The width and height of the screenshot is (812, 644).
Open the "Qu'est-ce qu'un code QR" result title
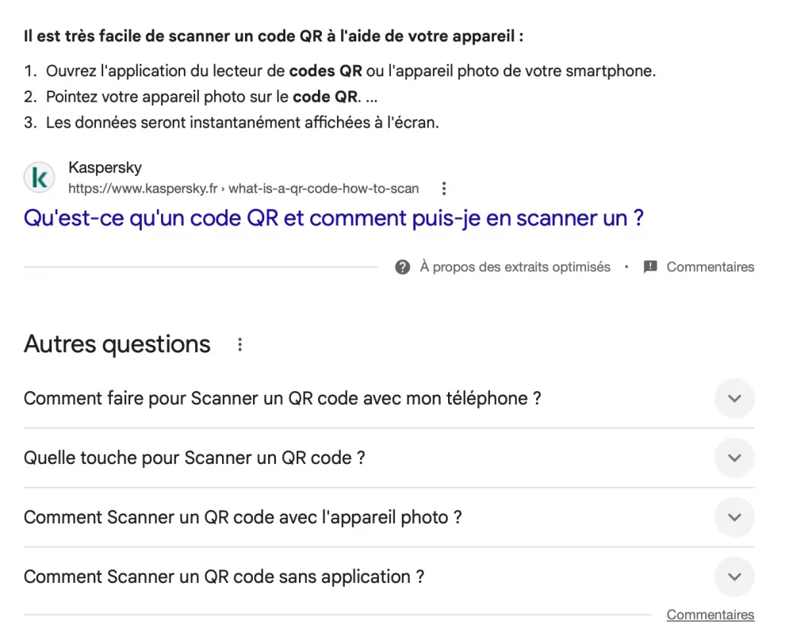333,218
